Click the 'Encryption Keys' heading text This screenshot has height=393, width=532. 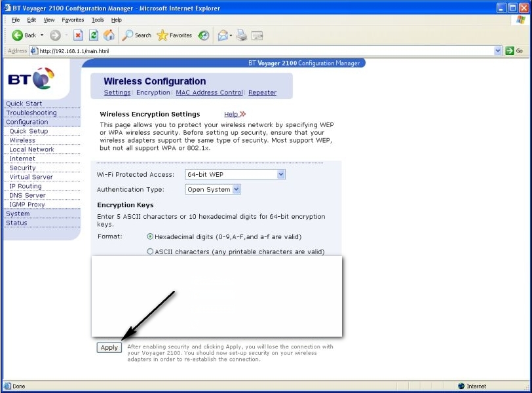tap(125, 205)
